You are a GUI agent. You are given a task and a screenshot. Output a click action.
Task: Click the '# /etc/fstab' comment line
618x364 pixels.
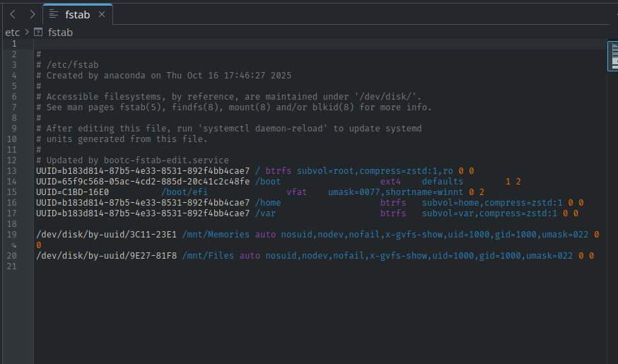pyautogui.click(x=67, y=65)
